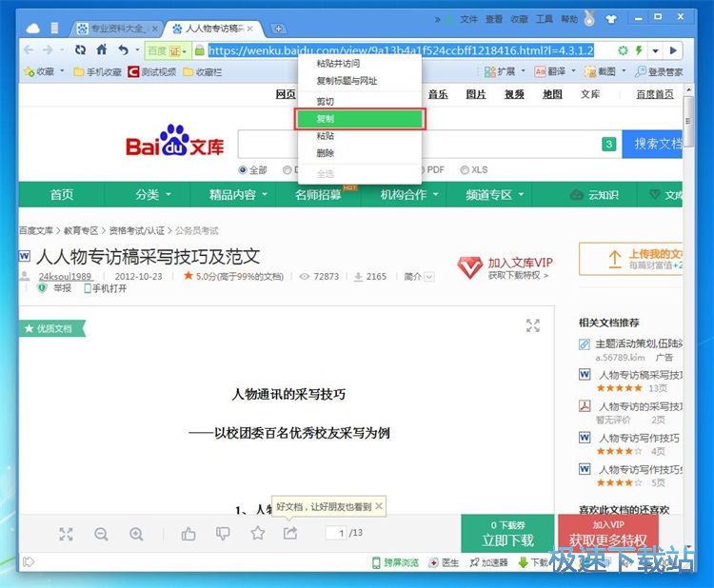Open the 工具 menu in title bar
This screenshot has height=588, width=714.
(545, 19)
